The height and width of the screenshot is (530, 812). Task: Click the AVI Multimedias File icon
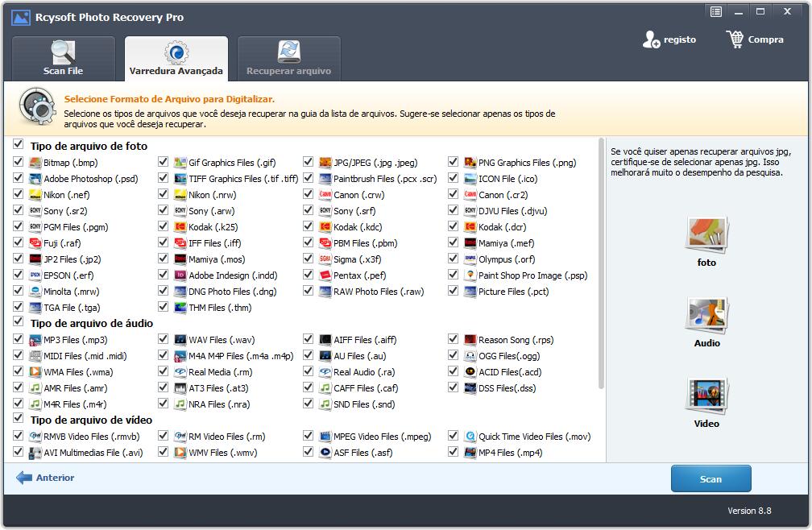click(x=35, y=453)
